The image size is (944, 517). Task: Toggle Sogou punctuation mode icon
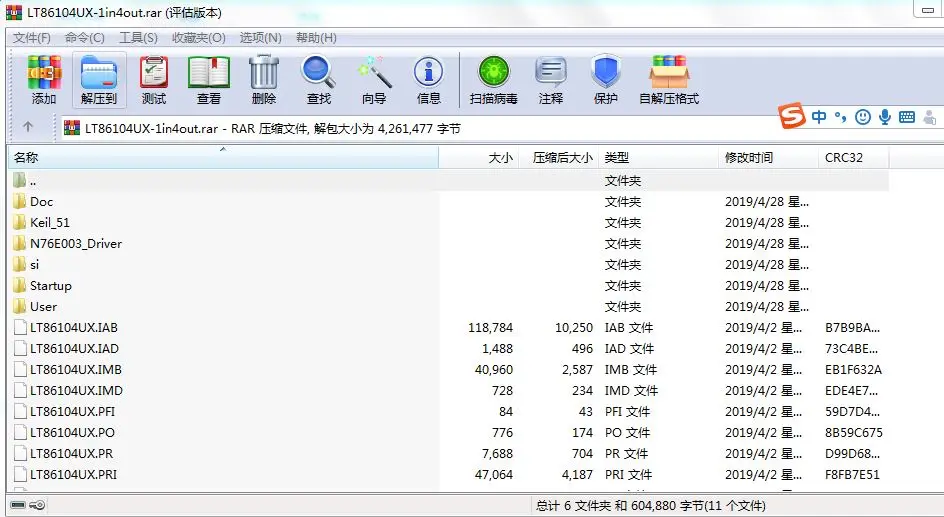(840, 117)
